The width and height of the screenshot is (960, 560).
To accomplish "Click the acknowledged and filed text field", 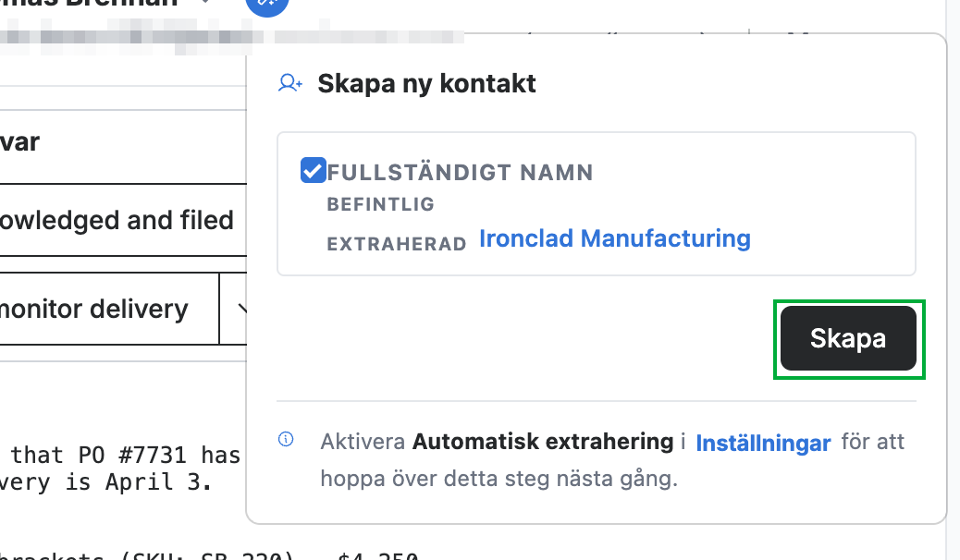I will [x=123, y=220].
